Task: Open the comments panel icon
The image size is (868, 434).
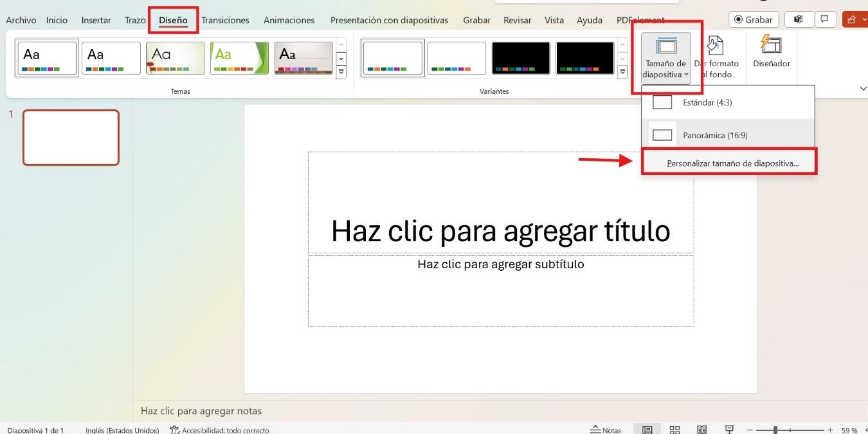Action: pyautogui.click(x=825, y=19)
